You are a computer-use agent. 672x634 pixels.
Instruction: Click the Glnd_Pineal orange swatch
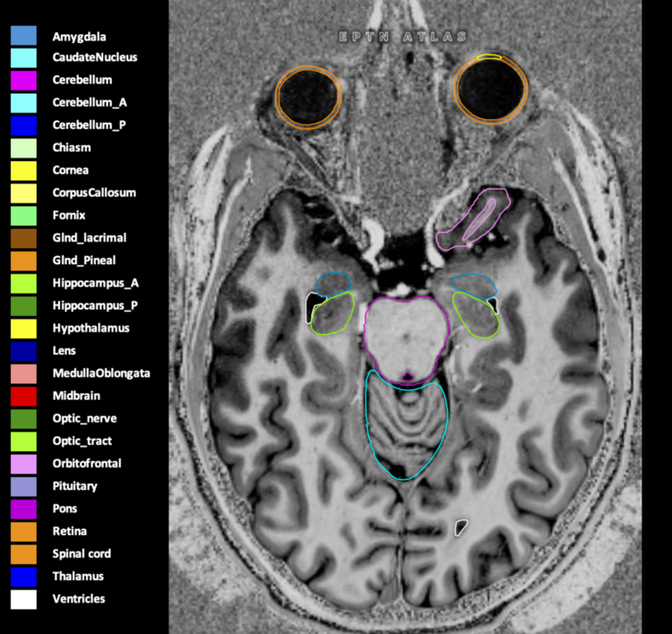(23, 261)
